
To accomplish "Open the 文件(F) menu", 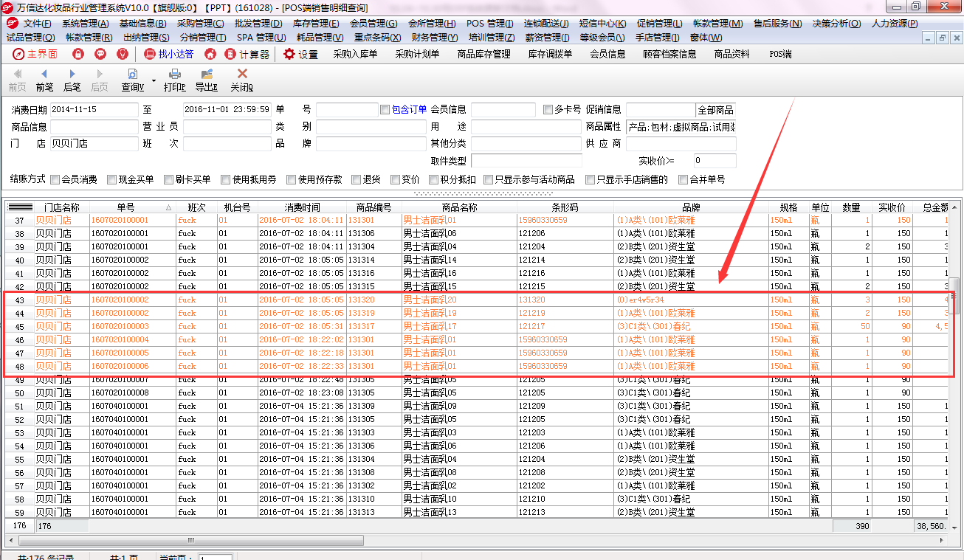I will pos(36,24).
